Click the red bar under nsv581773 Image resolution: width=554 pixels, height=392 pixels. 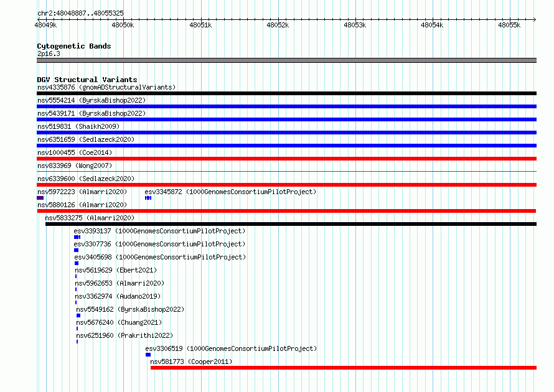[344, 368]
